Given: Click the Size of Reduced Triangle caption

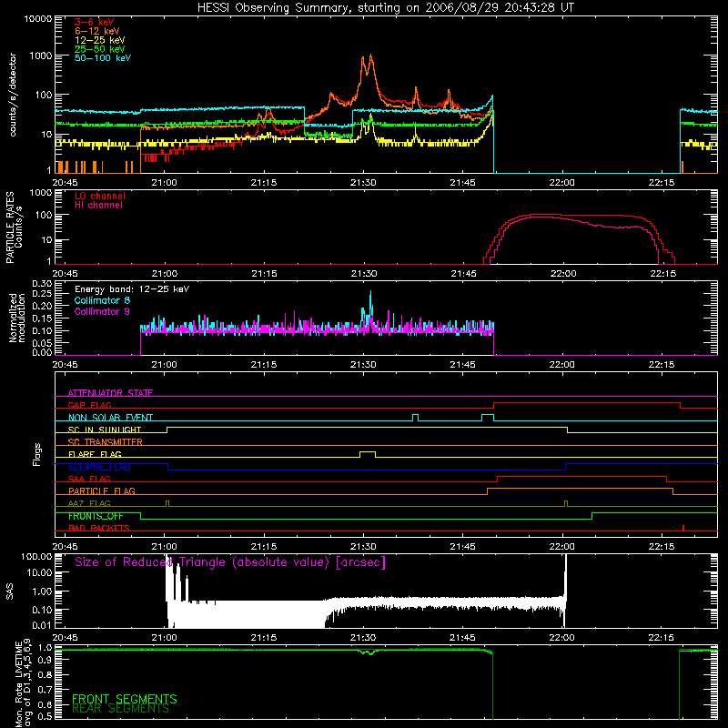Looking at the screenshot, I should click(x=230, y=562).
